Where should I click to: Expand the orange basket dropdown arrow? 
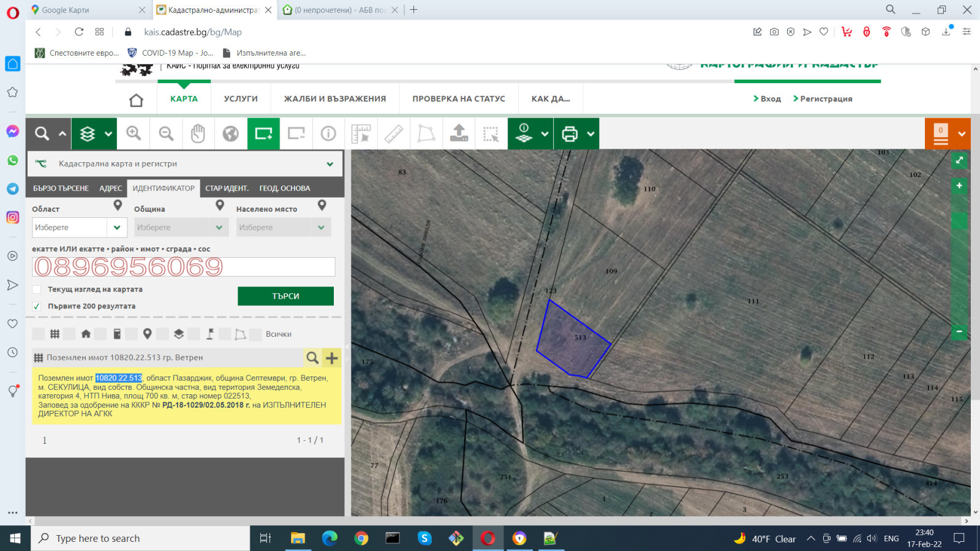point(962,133)
